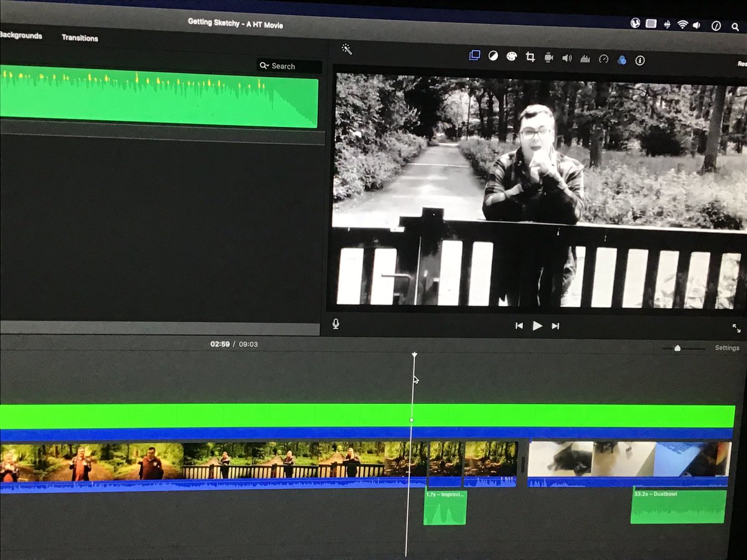This screenshot has height=560, width=747.
Task: Open the Bluetooth menu bar icon
Action: pyautogui.click(x=667, y=24)
